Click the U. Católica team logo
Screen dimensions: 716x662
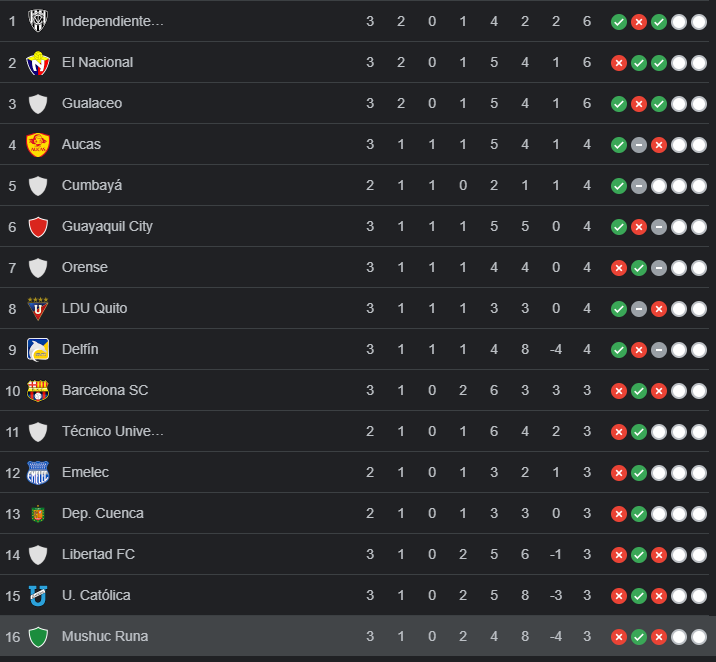[x=38, y=596]
